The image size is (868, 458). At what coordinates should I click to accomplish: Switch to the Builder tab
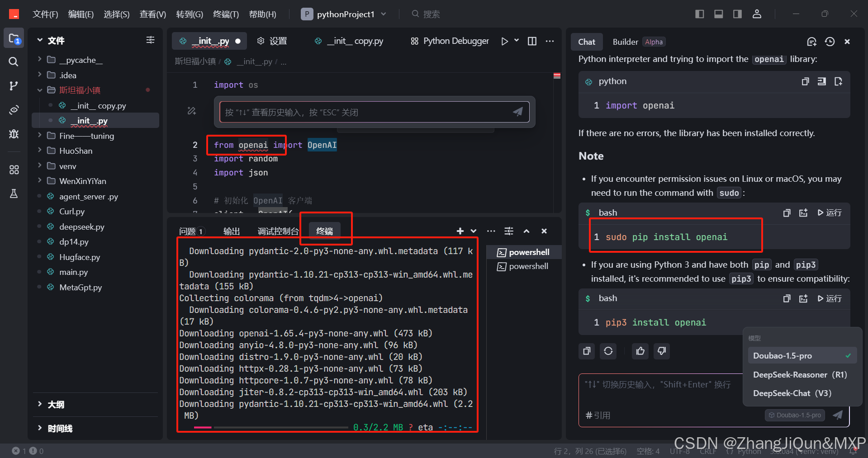click(625, 42)
